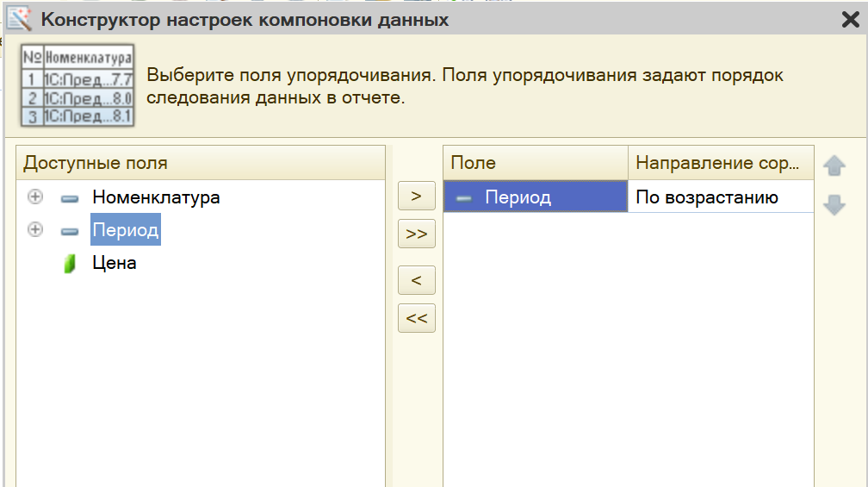The image size is (868, 487).
Task: Click the dash icon beside Номенклатура
Action: pyautogui.click(x=70, y=197)
